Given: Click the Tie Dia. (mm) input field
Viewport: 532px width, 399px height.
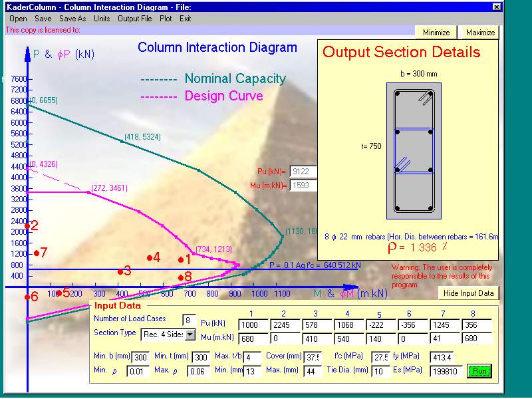Looking at the screenshot, I should click(380, 371).
